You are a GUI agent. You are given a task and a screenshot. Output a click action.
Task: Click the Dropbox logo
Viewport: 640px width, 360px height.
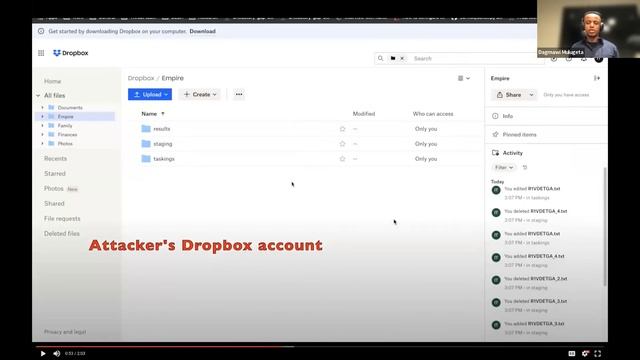tap(71, 53)
